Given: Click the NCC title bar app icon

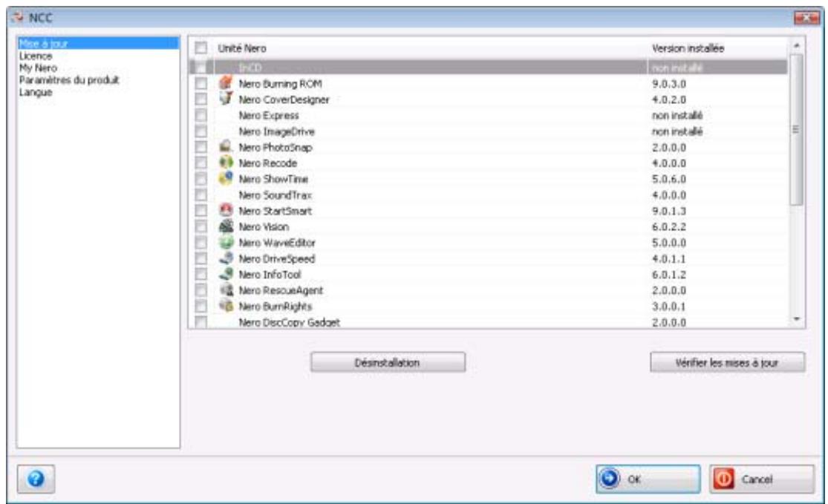Looking at the screenshot, I should pos(17,17).
